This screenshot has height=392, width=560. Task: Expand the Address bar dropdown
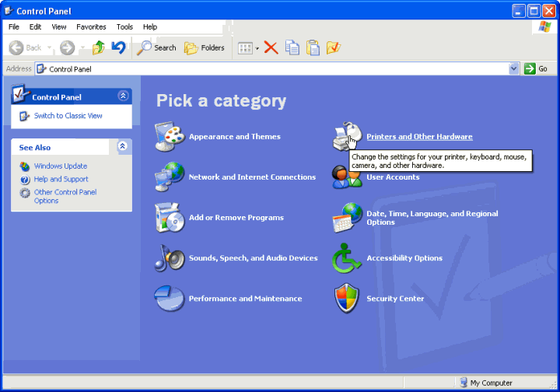(513, 68)
